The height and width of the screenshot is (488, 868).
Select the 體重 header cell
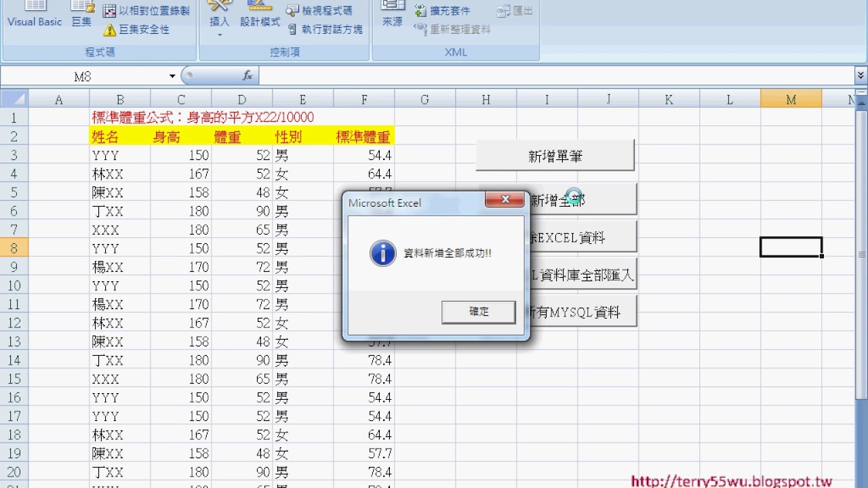click(x=242, y=136)
